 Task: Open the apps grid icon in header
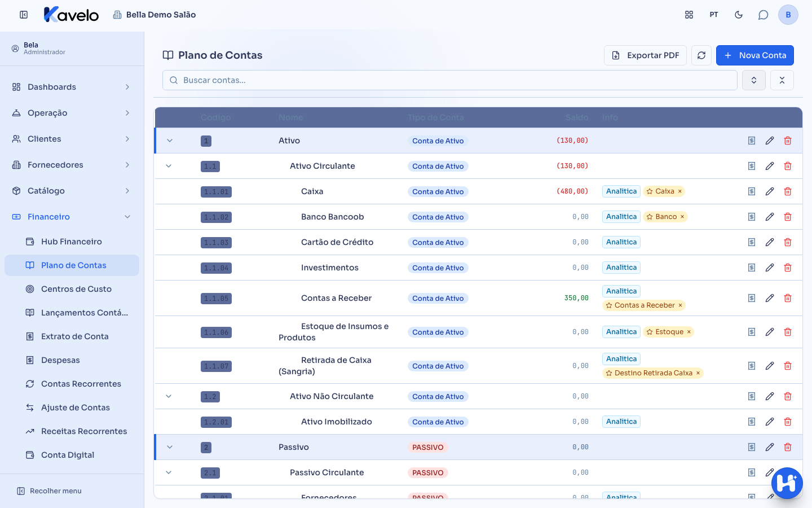coord(689,15)
